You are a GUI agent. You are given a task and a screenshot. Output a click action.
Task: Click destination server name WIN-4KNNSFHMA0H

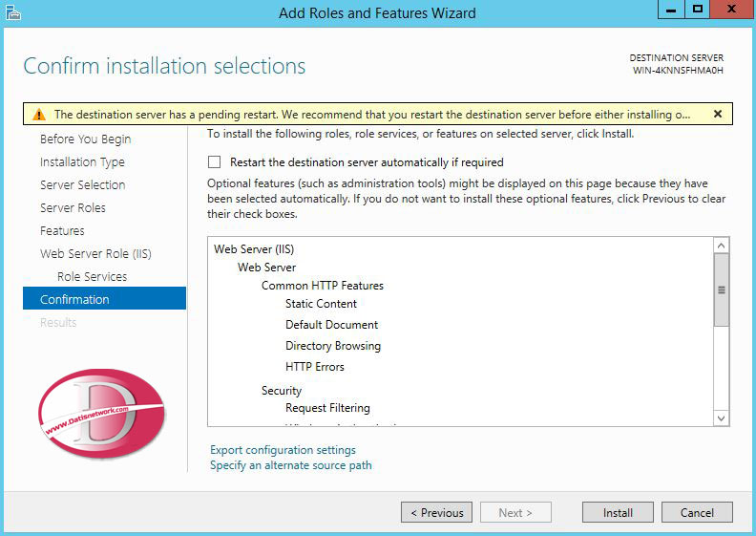coord(678,71)
